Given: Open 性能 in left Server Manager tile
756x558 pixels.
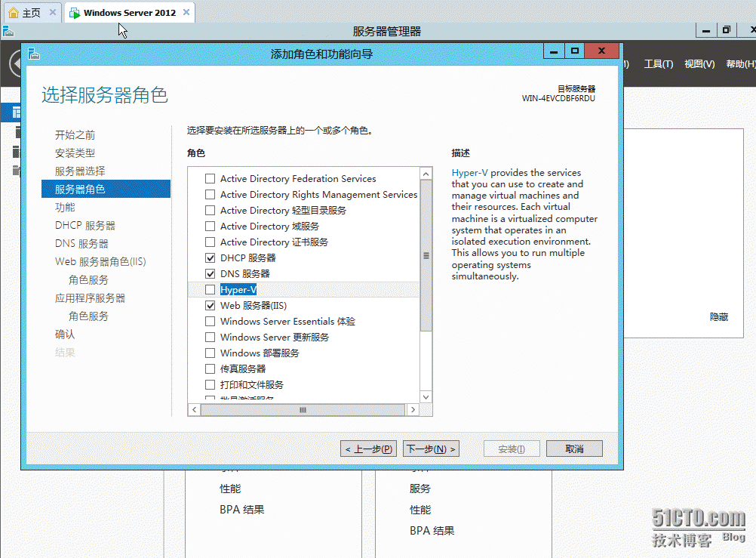Looking at the screenshot, I should point(230,489).
